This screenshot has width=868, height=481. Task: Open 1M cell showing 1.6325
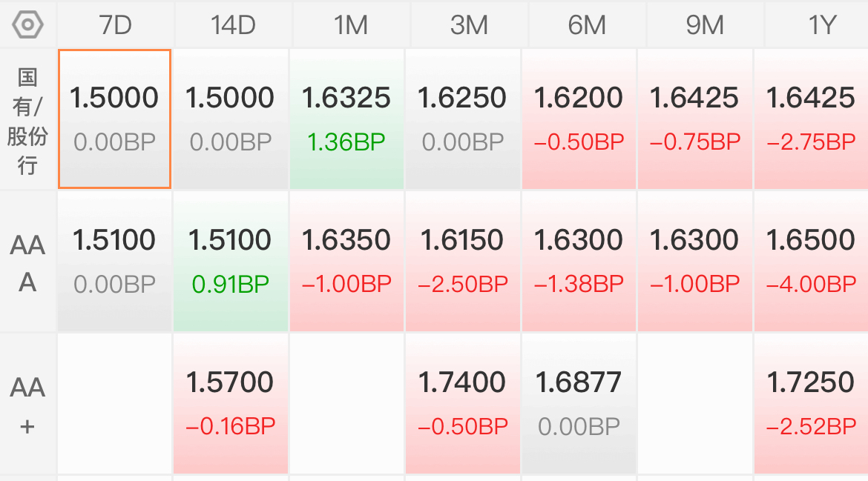click(x=346, y=119)
